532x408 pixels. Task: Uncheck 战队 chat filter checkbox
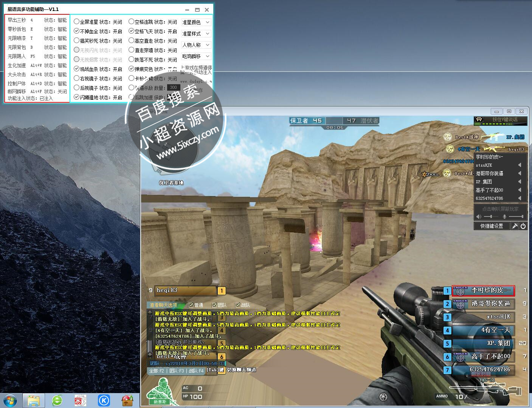(x=237, y=305)
